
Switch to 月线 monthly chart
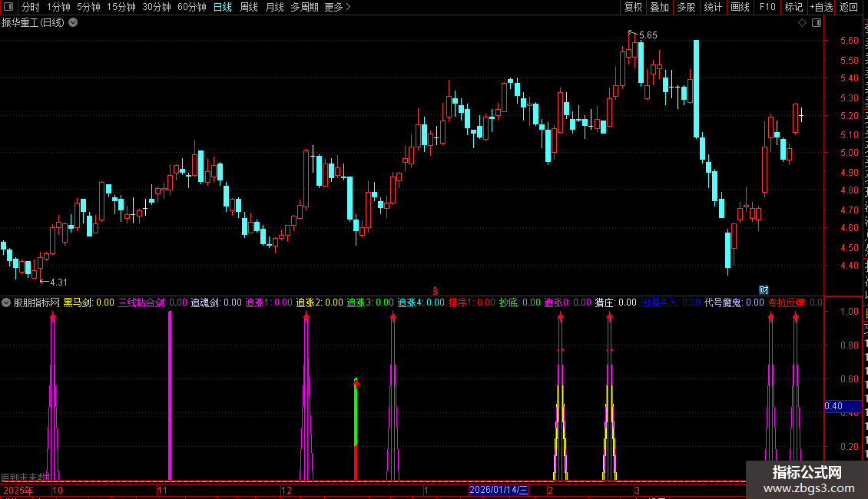(x=274, y=7)
